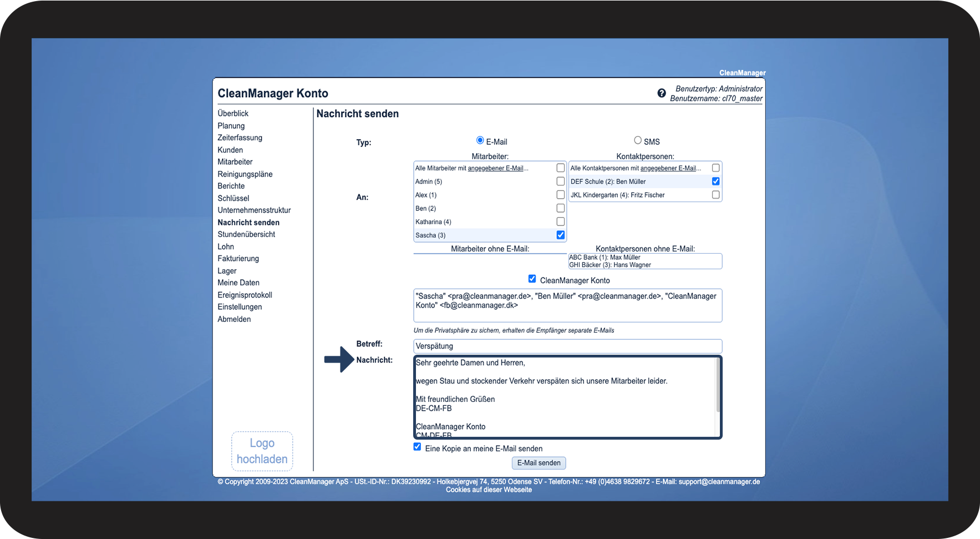Tick JKL Kindergarten (4): Fritz Fischer checkbox
This screenshot has width=980, height=539.
(x=716, y=195)
